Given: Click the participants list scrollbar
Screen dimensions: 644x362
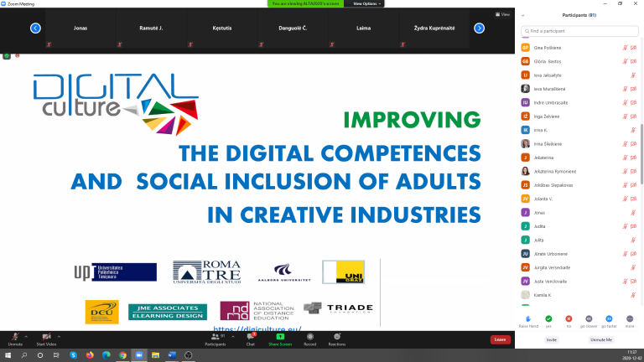Looking at the screenshot, I should 641,154.
